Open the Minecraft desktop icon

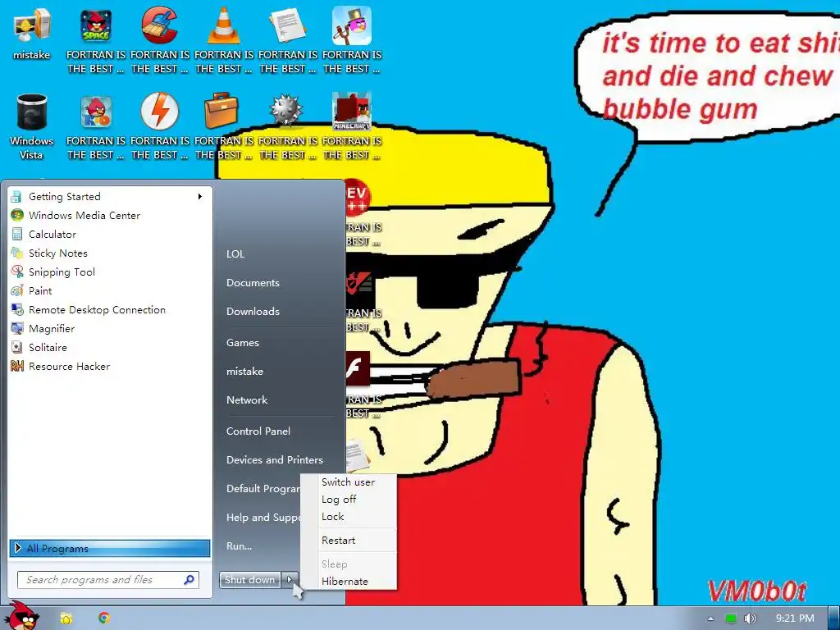click(x=351, y=111)
